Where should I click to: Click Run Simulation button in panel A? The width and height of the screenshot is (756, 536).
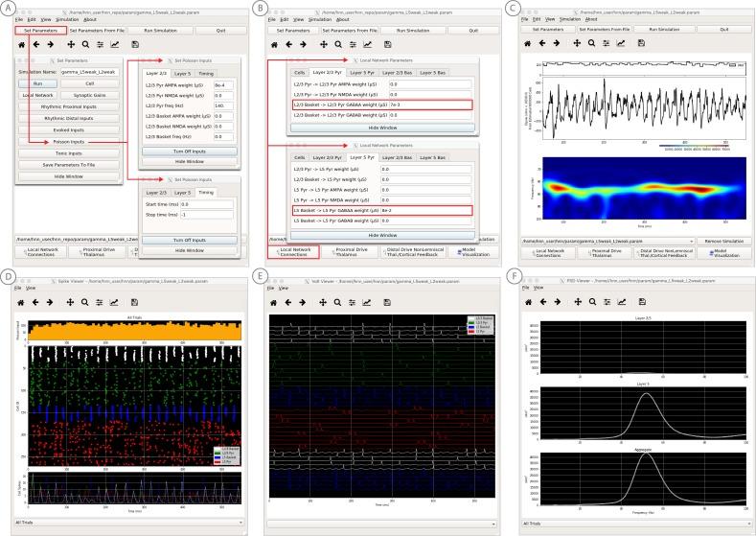[x=161, y=31]
